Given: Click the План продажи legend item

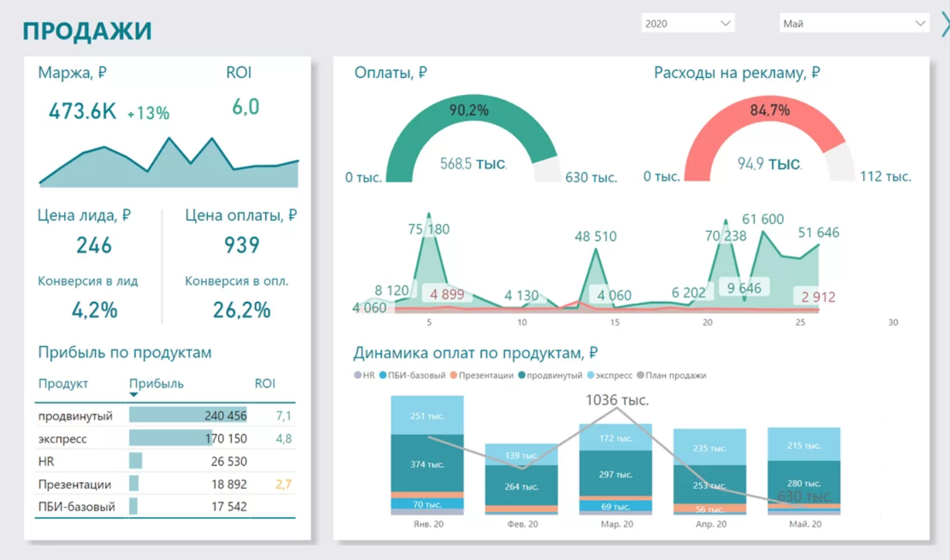Looking at the screenshot, I should pos(671,376).
